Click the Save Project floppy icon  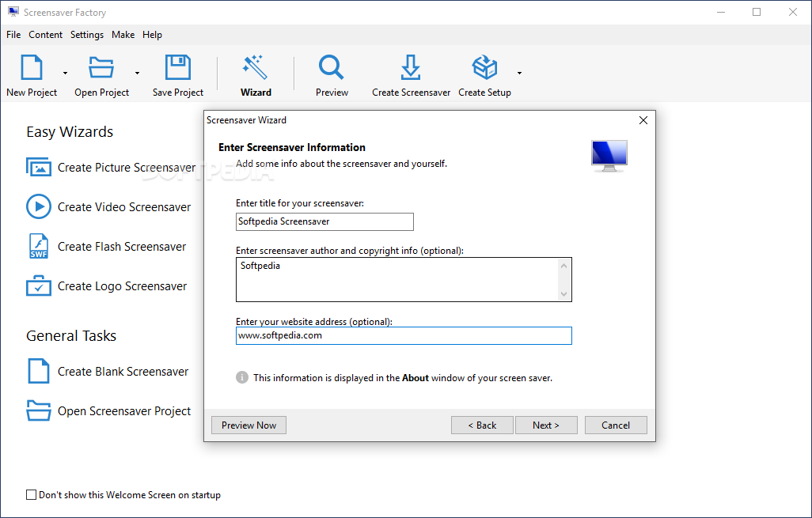pos(177,67)
